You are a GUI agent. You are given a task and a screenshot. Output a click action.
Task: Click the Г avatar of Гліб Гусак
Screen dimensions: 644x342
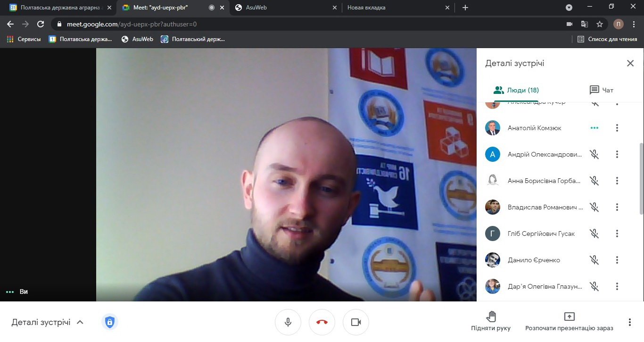click(x=493, y=234)
